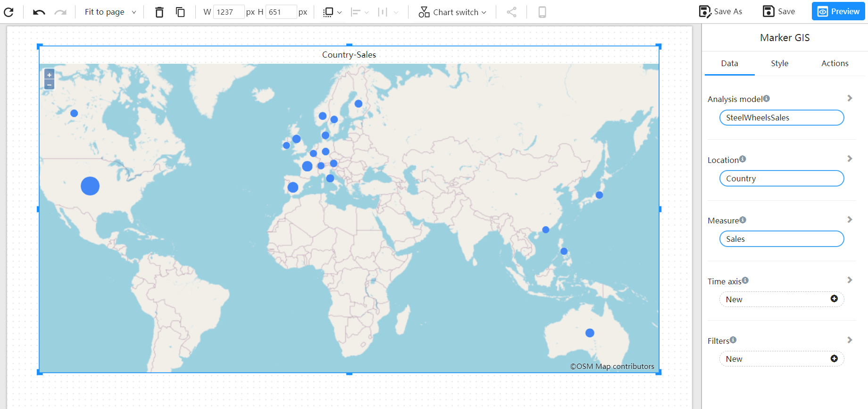
Task: Edit the H height field
Action: click(281, 12)
